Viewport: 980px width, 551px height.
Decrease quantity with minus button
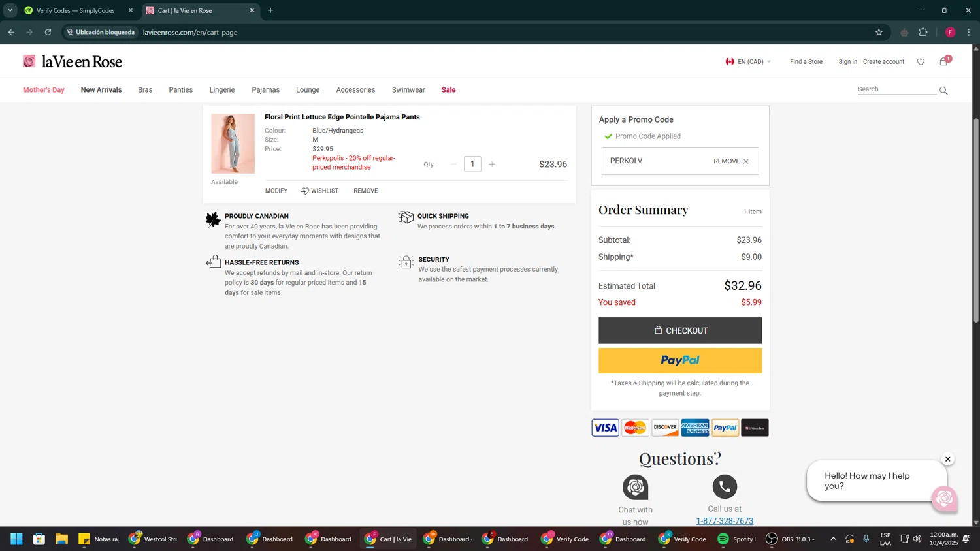pyautogui.click(x=453, y=165)
